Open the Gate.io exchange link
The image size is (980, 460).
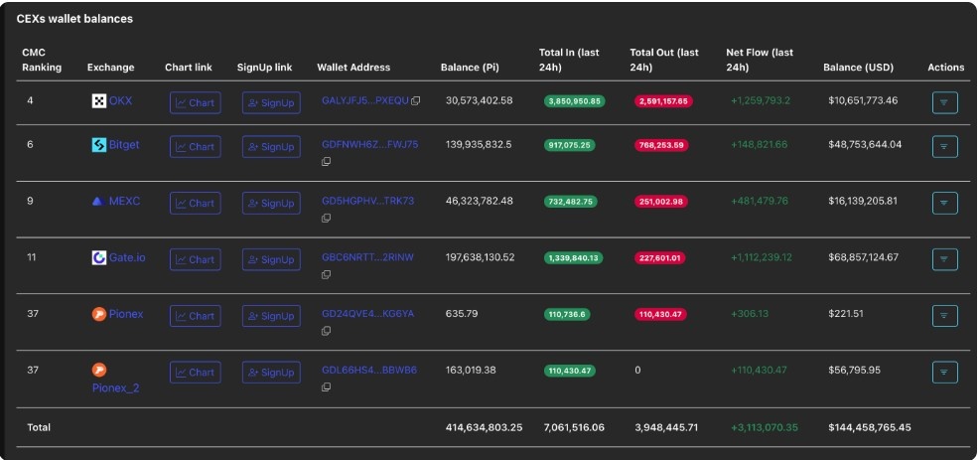click(127, 257)
